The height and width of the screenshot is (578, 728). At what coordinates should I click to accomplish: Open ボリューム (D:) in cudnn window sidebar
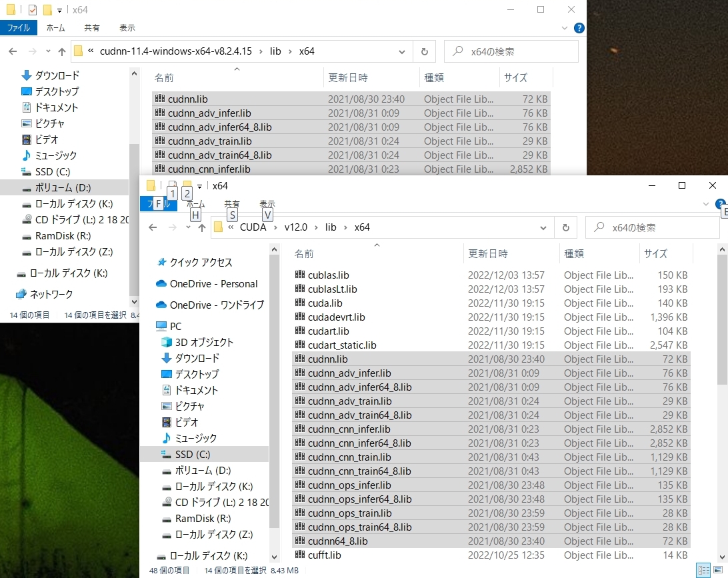click(63, 187)
